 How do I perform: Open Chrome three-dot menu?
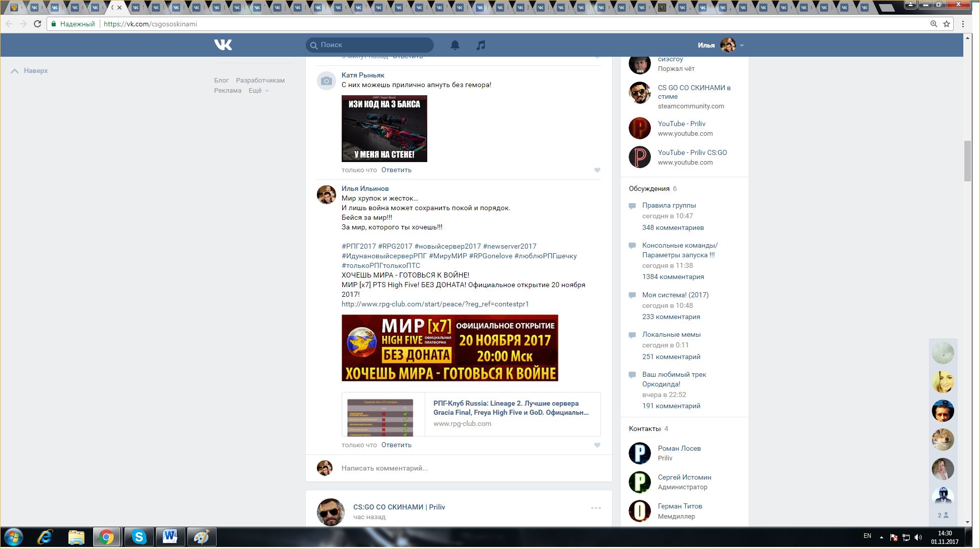(963, 24)
